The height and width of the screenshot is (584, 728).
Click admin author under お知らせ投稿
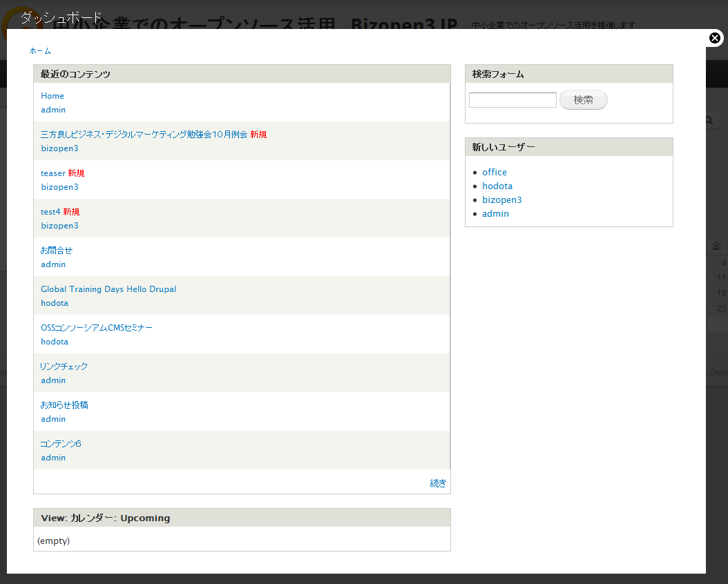(x=53, y=419)
